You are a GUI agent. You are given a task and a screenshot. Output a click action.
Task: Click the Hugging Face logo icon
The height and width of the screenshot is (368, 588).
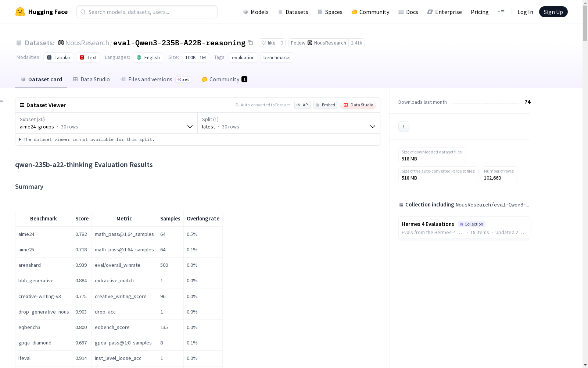[x=20, y=12]
